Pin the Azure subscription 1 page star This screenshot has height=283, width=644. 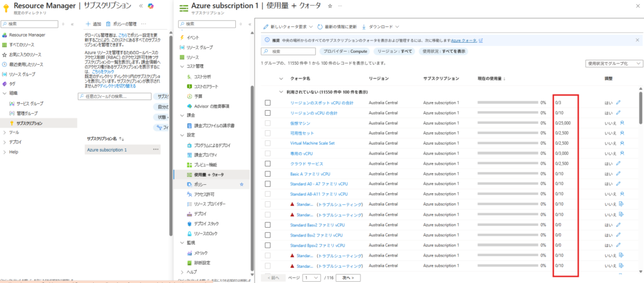pos(330,6)
